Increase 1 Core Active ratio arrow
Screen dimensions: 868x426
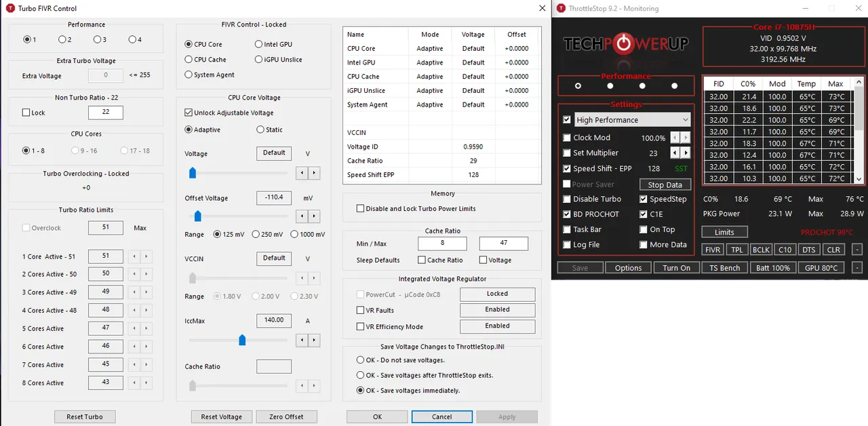click(x=146, y=256)
